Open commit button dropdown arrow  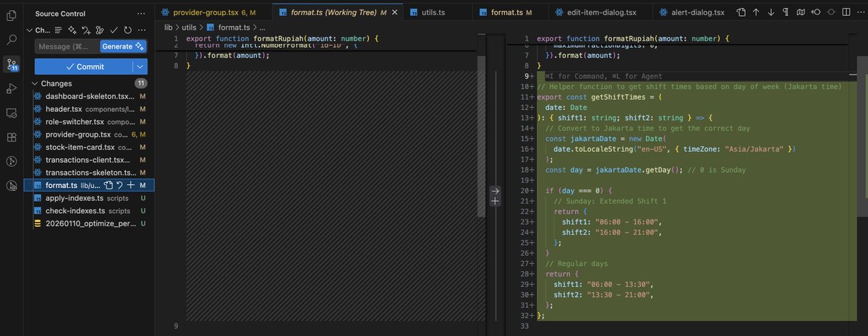click(140, 66)
